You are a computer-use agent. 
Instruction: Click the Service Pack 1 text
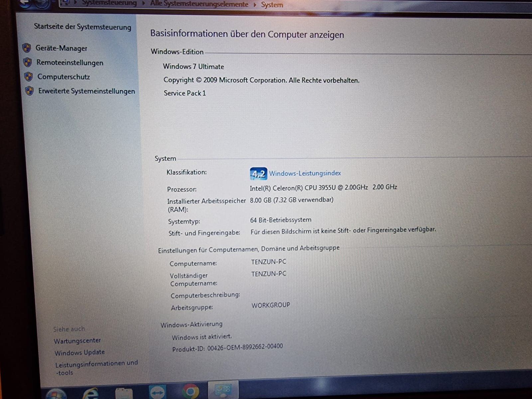pyautogui.click(x=185, y=93)
